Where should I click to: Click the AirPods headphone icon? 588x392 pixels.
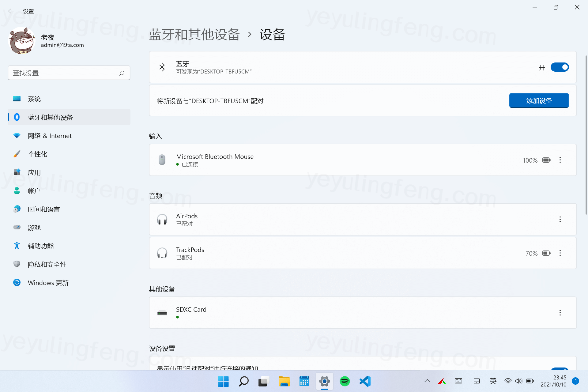click(x=162, y=219)
